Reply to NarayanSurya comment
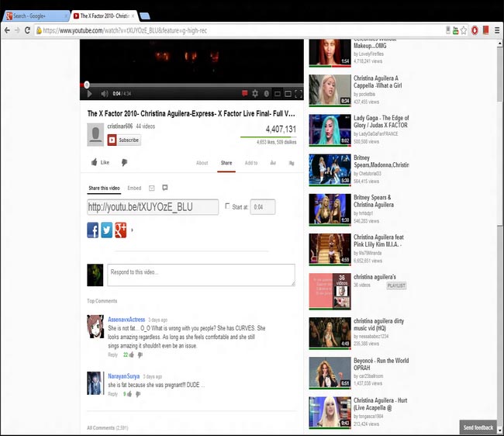 click(x=113, y=394)
